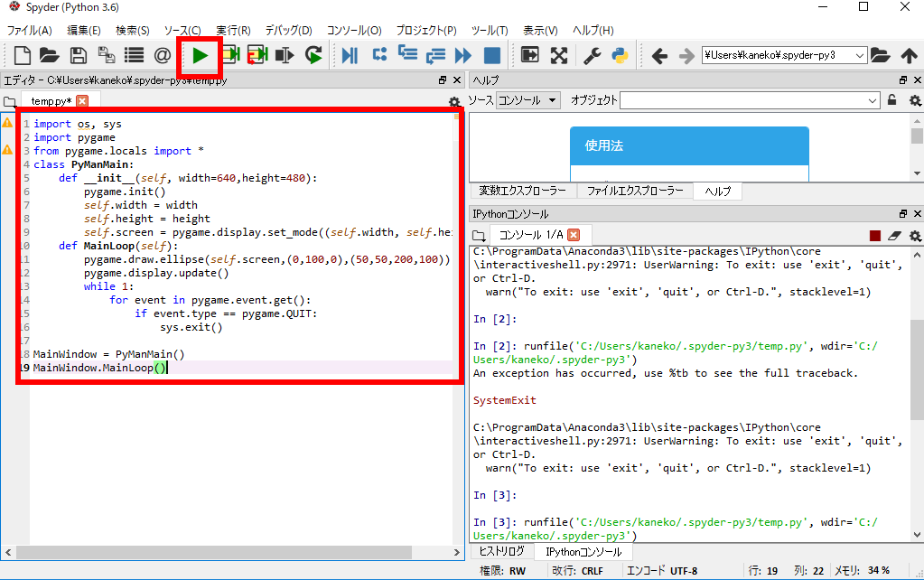Switch to 変数エクスプローラー tab
924x580 pixels.
pos(522,191)
